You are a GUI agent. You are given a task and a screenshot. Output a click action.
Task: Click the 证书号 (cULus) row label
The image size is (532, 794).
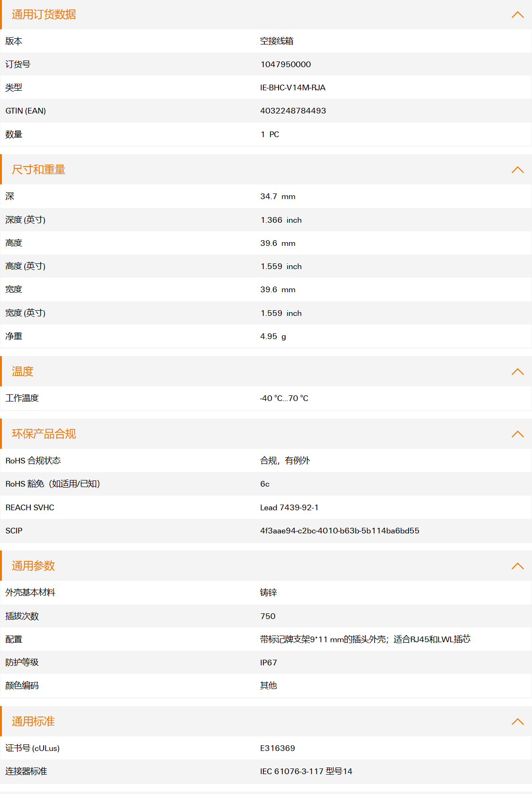click(x=33, y=748)
